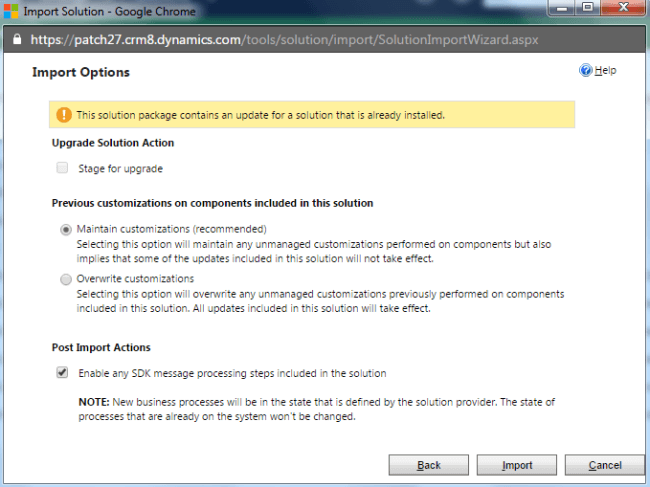This screenshot has height=487, width=650.
Task: Click the Post Import Actions section heading
Action: pyautogui.click(x=101, y=347)
